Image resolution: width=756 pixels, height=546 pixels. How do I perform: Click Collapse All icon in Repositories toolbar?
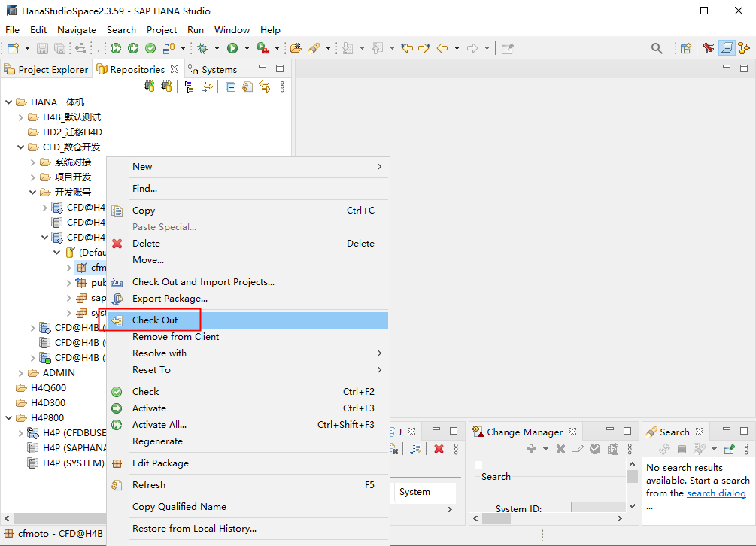(x=231, y=86)
